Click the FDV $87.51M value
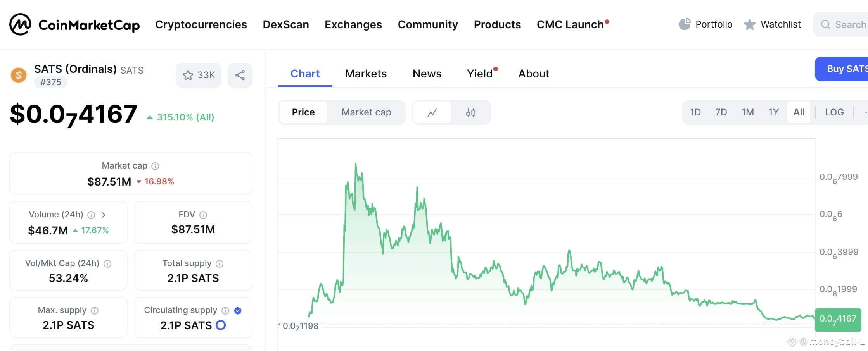 (193, 229)
